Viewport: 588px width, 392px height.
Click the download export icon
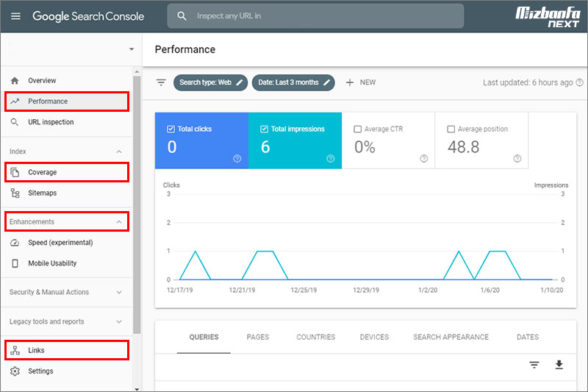[x=559, y=365]
